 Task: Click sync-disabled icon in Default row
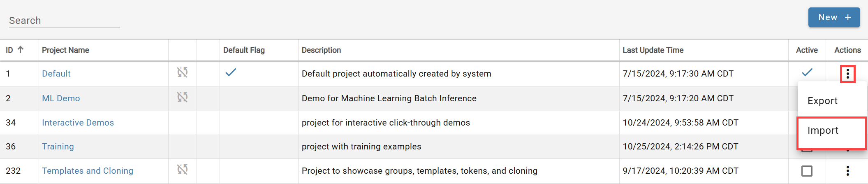(x=183, y=72)
